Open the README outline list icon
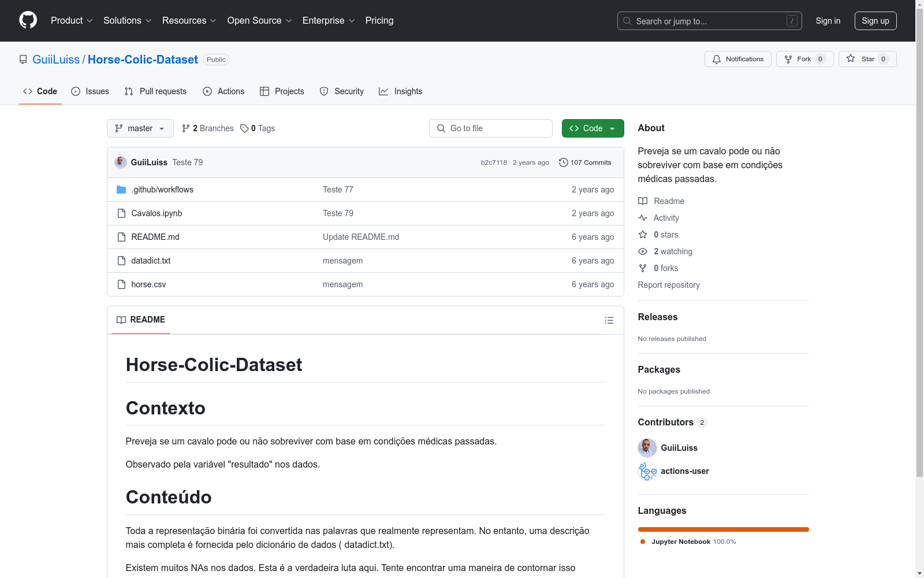The height and width of the screenshot is (578, 924). point(609,320)
